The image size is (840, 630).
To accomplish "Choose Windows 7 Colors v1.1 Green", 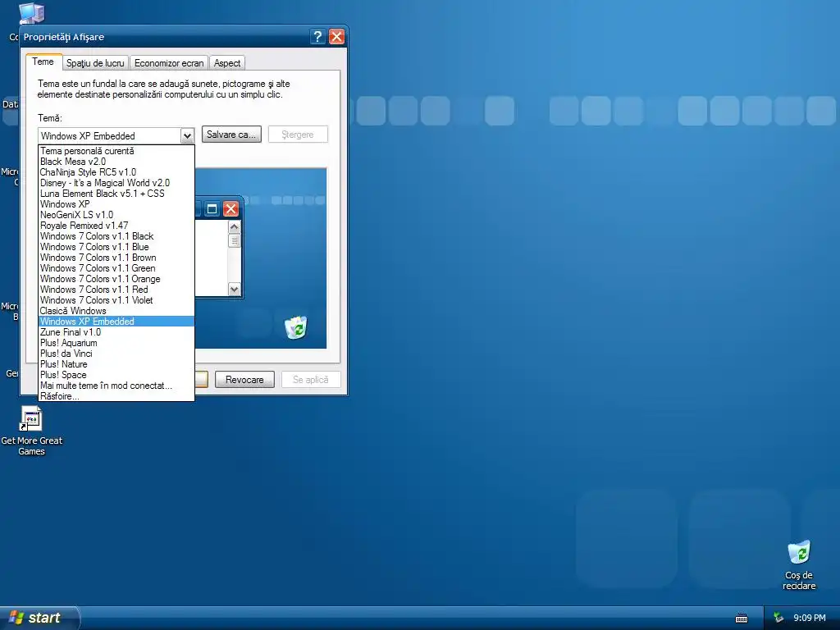I will point(116,268).
